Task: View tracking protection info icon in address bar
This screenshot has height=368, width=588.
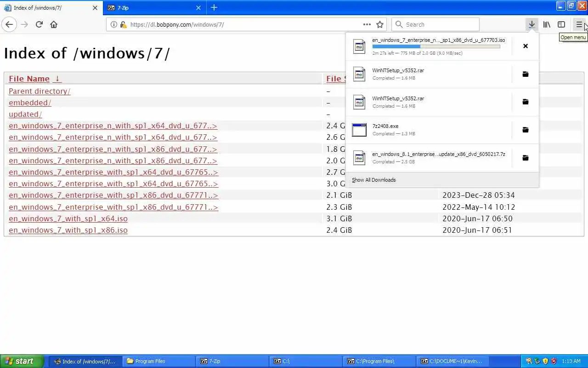Action: pos(114,24)
